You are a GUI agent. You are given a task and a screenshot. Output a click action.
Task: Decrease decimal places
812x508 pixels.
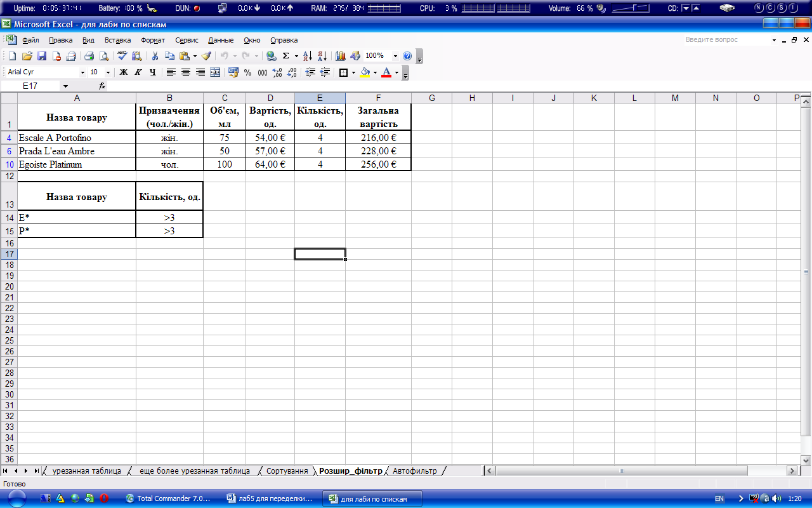click(x=291, y=72)
